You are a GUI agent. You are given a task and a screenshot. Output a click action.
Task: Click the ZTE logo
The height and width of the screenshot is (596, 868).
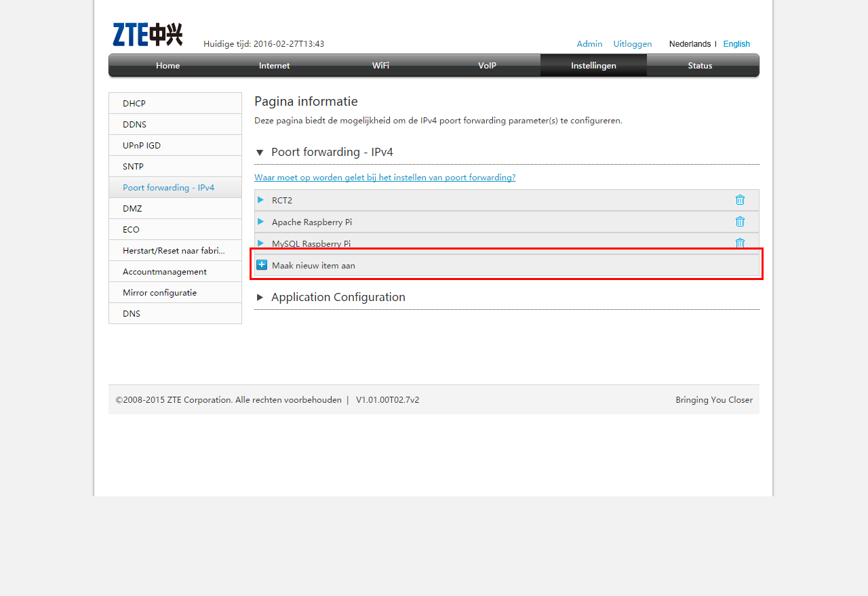pos(147,35)
